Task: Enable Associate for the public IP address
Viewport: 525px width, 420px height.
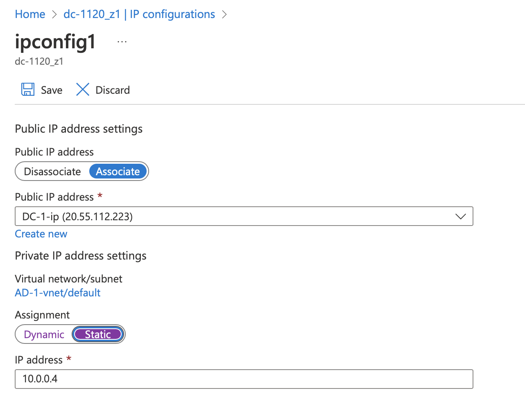Action: 118,171
